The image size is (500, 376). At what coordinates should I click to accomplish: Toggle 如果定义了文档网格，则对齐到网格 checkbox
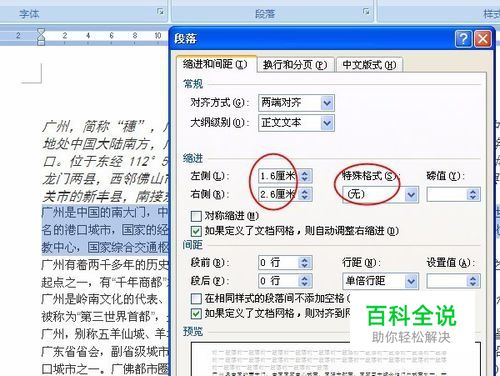pos(196,313)
